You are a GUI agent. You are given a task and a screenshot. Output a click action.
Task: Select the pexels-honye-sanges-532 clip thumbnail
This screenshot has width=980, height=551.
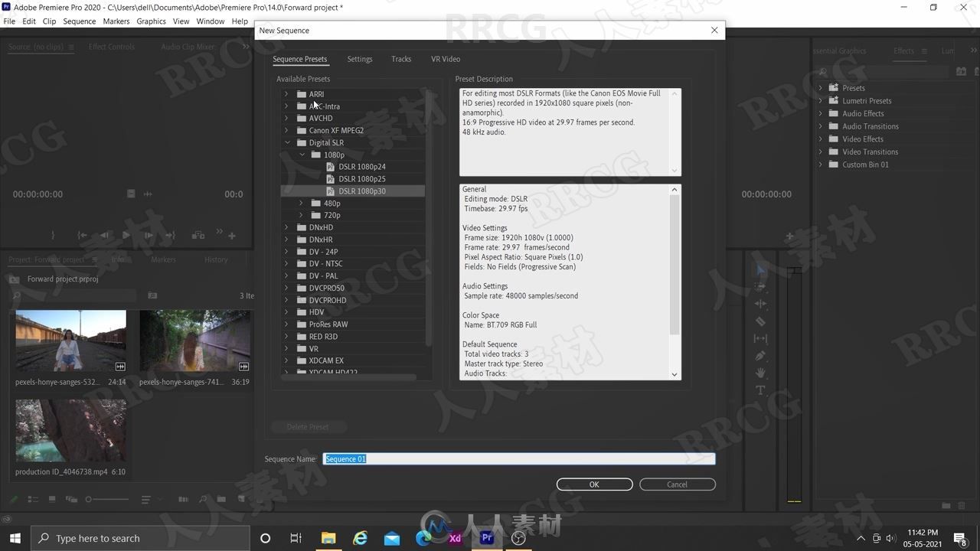(70, 341)
